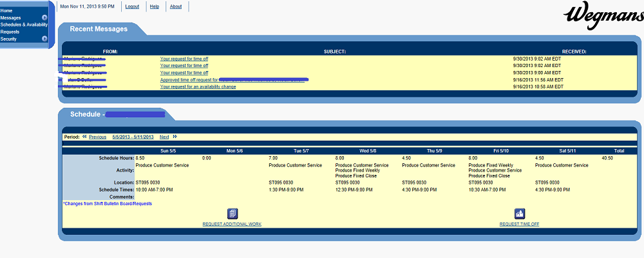Click the 9/16/2013 11:56 AM EDT timestamp
The image size is (644, 258).
pos(538,80)
